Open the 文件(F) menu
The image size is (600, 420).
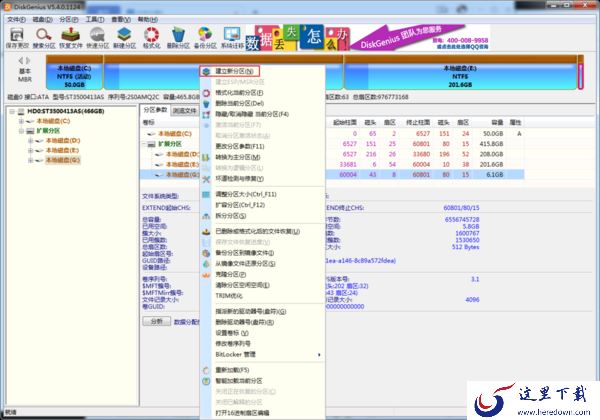[16, 19]
